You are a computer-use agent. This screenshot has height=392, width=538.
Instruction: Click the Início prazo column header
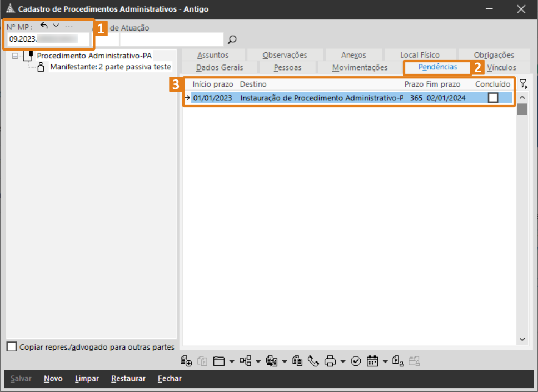213,84
